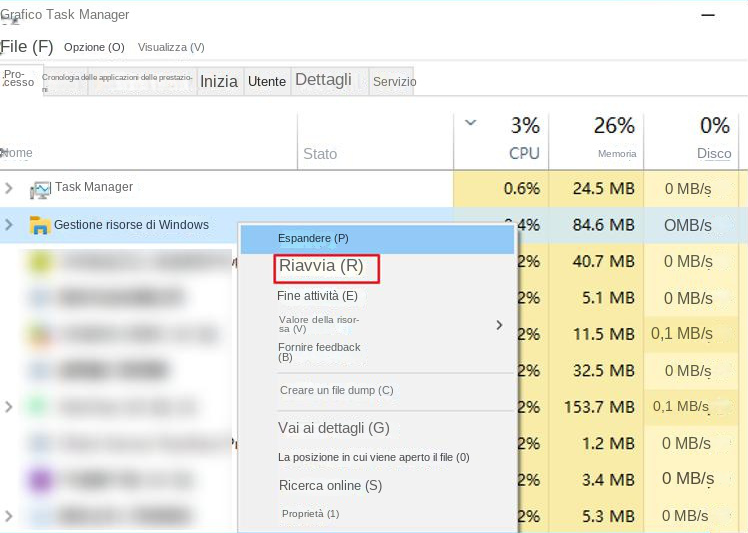
Task: Choose Fine attività (E) in context menu
Action: pyautogui.click(x=317, y=296)
